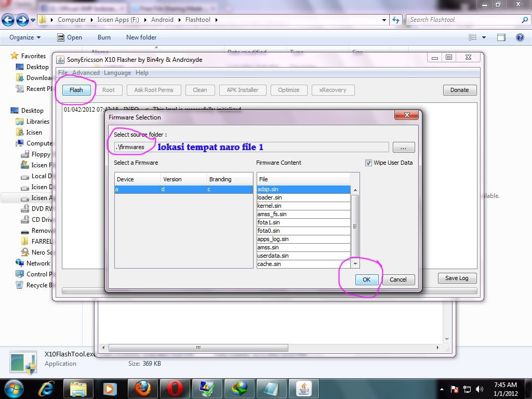The height and width of the screenshot is (399, 532).
Task: Cancel the Firmware Selection dialog
Action: pyautogui.click(x=398, y=280)
